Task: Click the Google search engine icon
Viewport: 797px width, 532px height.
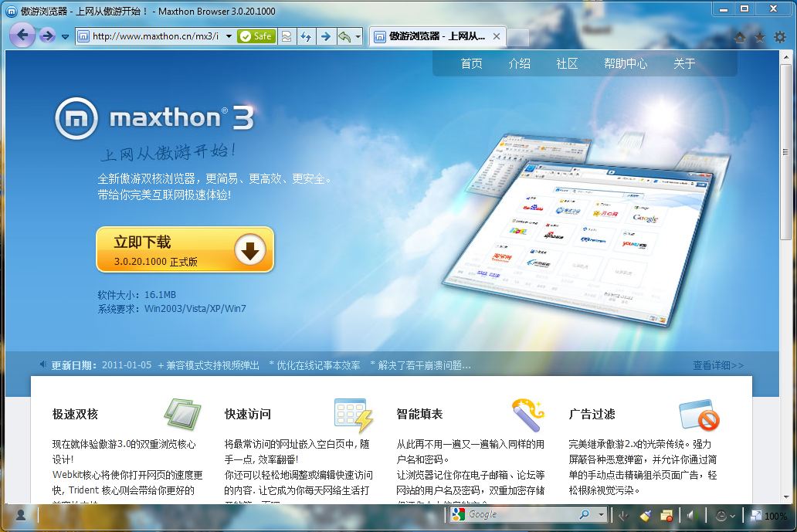Action: coord(459,515)
